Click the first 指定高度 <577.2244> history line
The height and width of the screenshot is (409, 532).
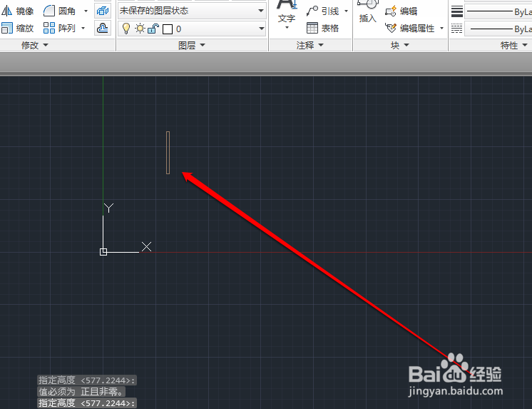87,380
